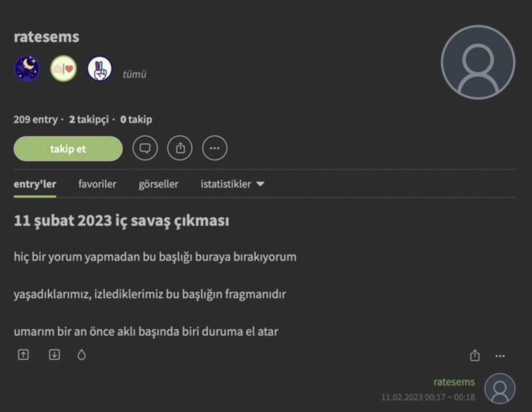Downvote the entry with down arrow icon
532x412 pixels.
[x=54, y=355]
